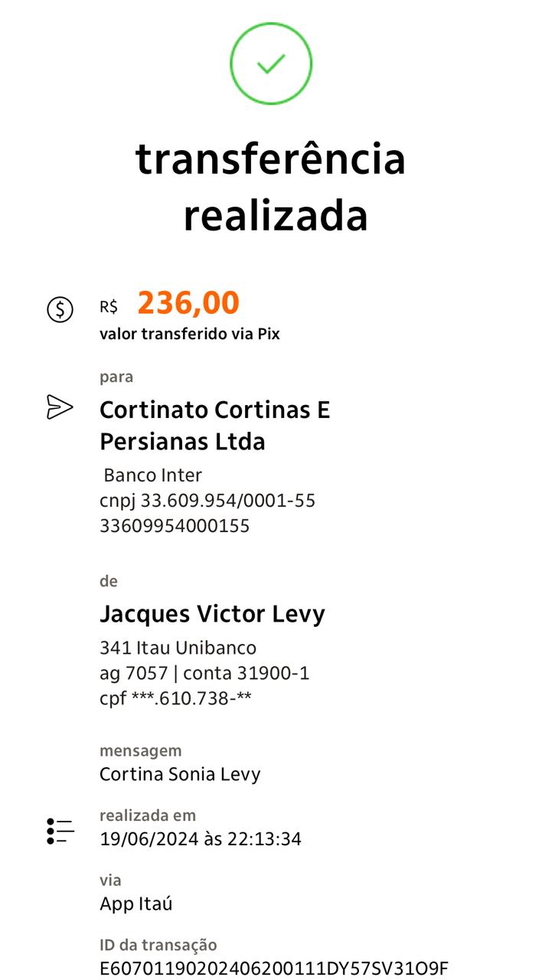Select the cnpj 33.609.954/0001-55 line
The image size is (542, 980).
pyautogui.click(x=207, y=501)
